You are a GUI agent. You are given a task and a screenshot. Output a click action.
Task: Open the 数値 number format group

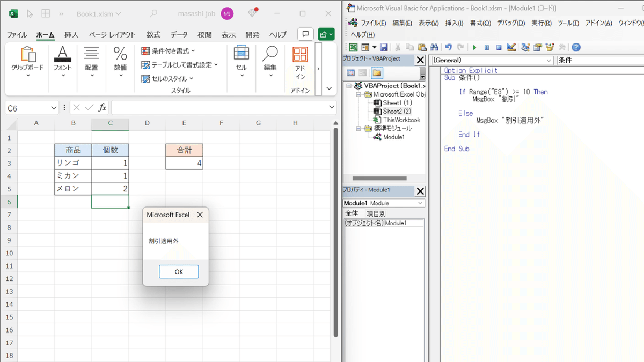point(120,62)
